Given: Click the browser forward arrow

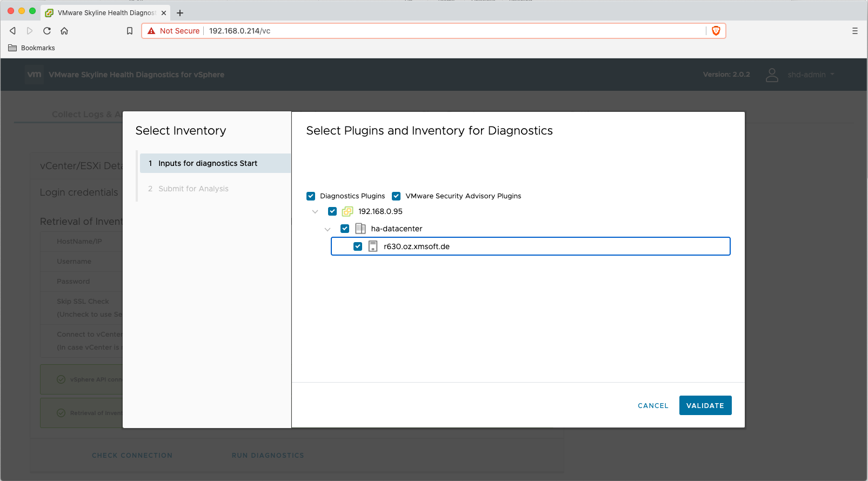Looking at the screenshot, I should click(x=30, y=31).
